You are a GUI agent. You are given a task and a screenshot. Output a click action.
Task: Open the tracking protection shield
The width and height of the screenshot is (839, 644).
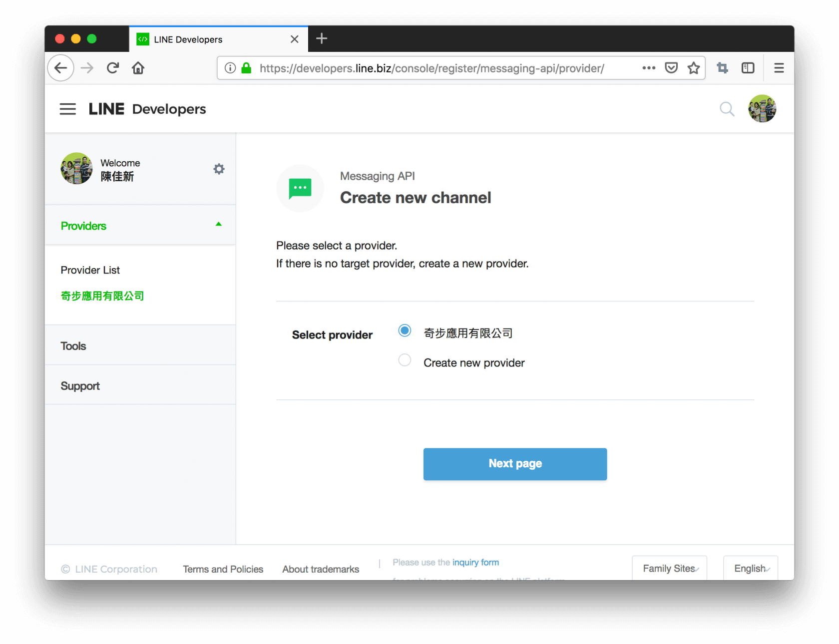coord(671,68)
